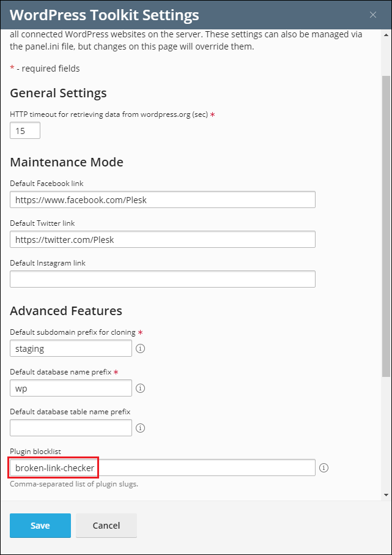Screen dimensions: 392x555
Task: Click the subdomain prefix field containing staging
Action: [x=71, y=348]
